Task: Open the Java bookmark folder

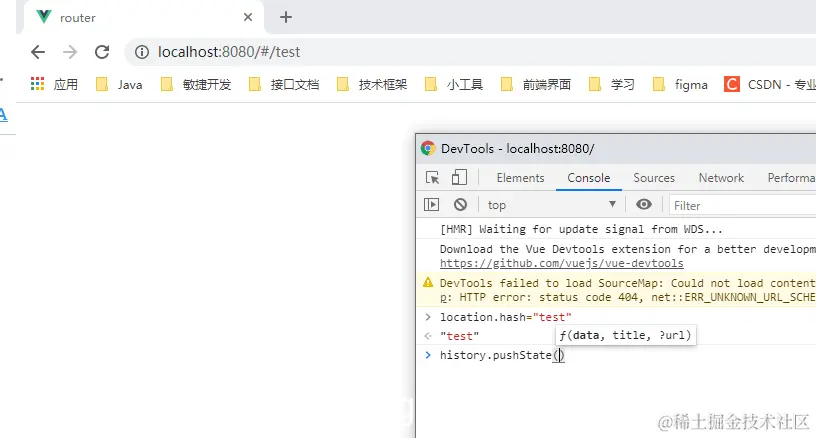Action: [x=119, y=84]
